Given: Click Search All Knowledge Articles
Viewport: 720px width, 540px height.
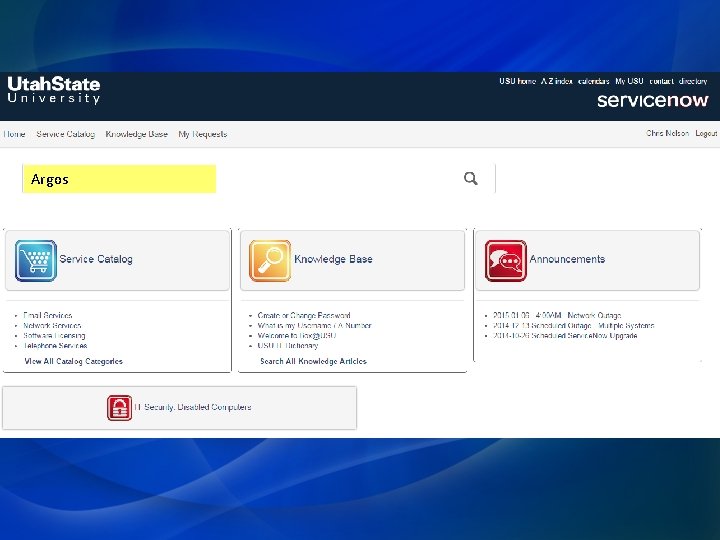Looking at the screenshot, I should pos(314,361).
